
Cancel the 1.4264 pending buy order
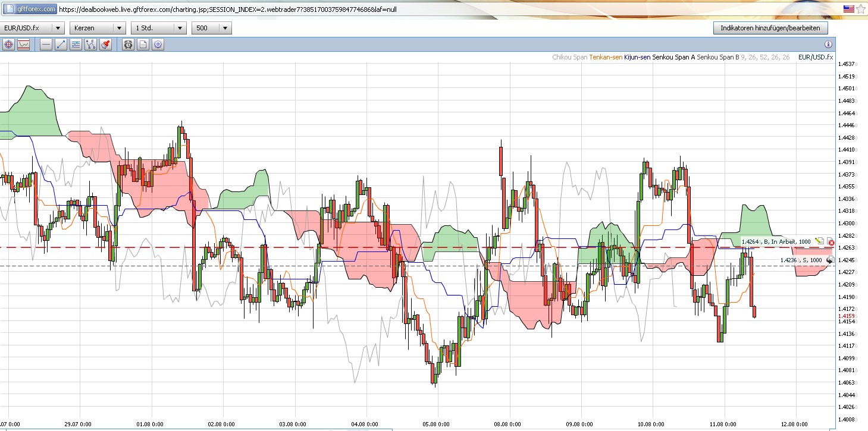(831, 243)
